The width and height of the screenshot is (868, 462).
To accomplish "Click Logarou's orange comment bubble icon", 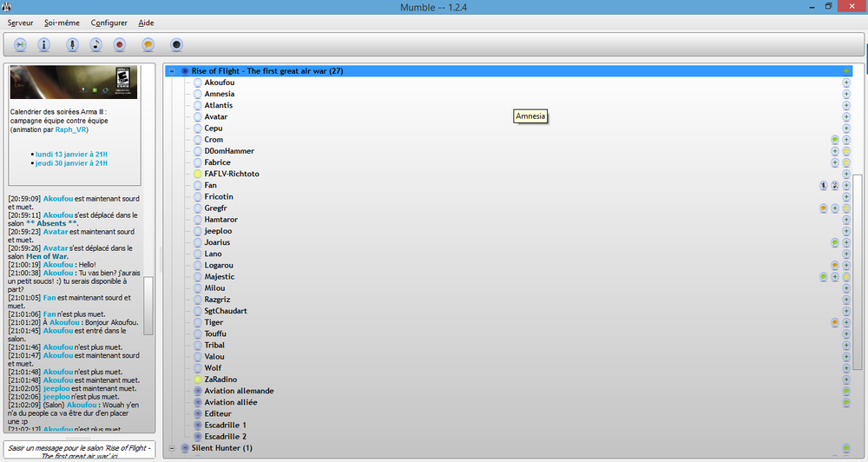I will tap(835, 266).
